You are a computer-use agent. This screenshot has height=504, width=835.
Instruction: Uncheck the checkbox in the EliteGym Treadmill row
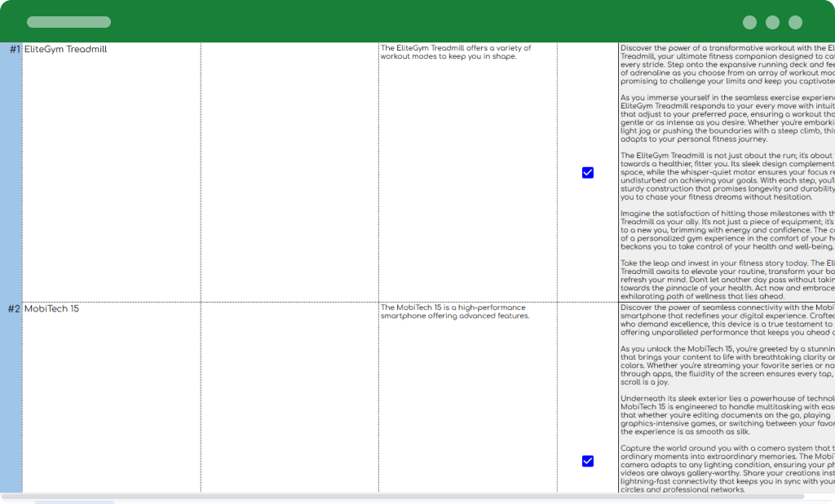[587, 173]
